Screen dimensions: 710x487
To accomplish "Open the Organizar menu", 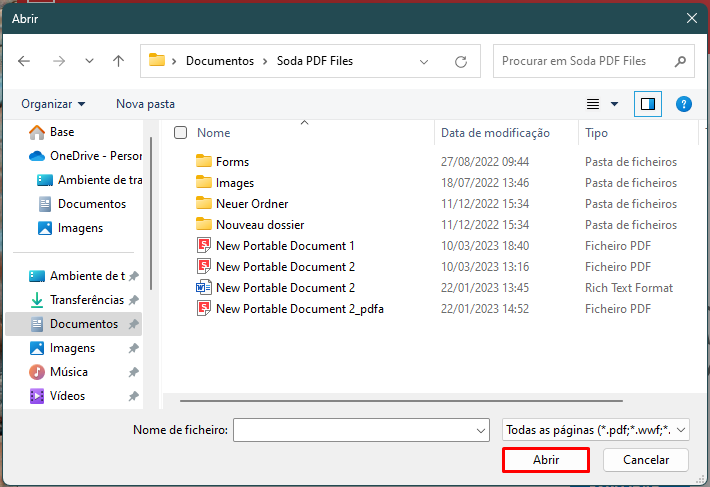I will (53, 104).
